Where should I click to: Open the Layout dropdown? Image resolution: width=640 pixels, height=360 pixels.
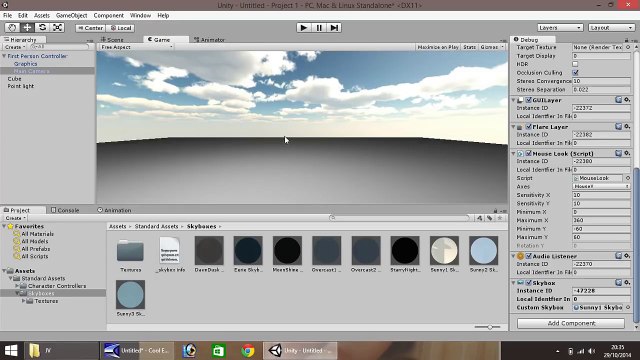click(x=611, y=27)
